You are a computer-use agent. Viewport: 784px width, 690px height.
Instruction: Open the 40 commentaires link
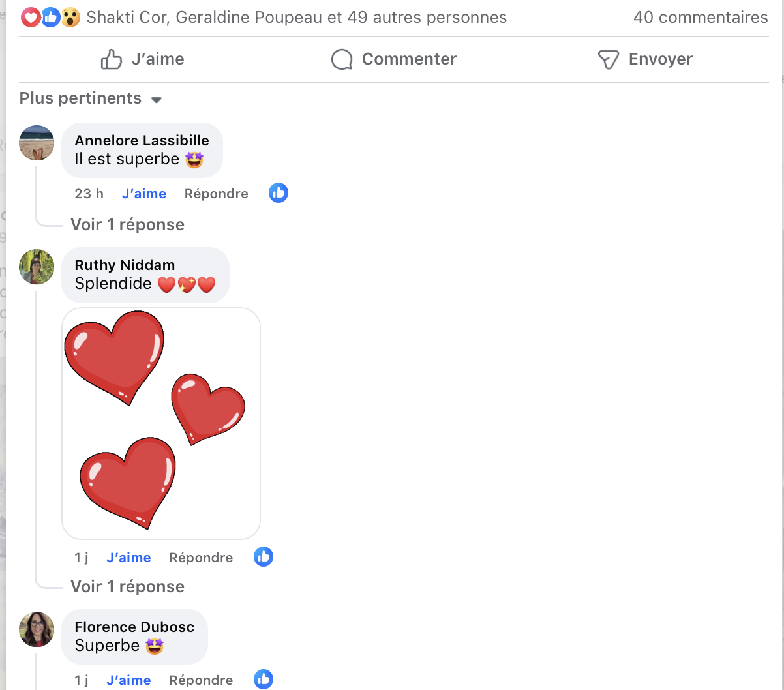[x=701, y=18]
